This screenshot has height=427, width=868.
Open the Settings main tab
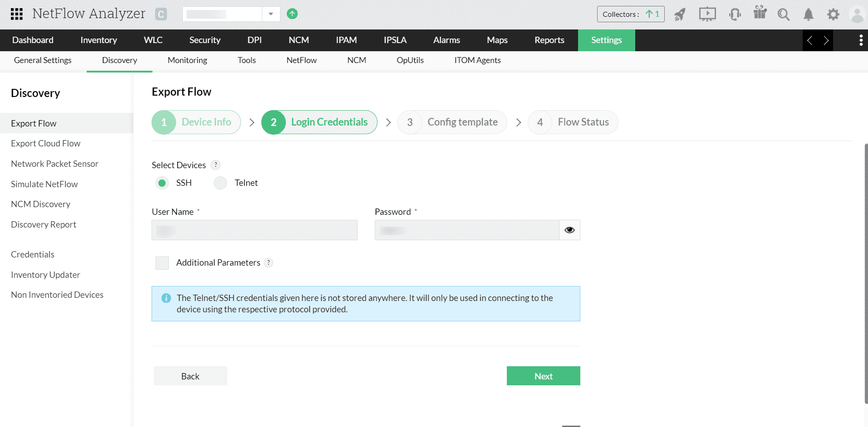pos(607,40)
